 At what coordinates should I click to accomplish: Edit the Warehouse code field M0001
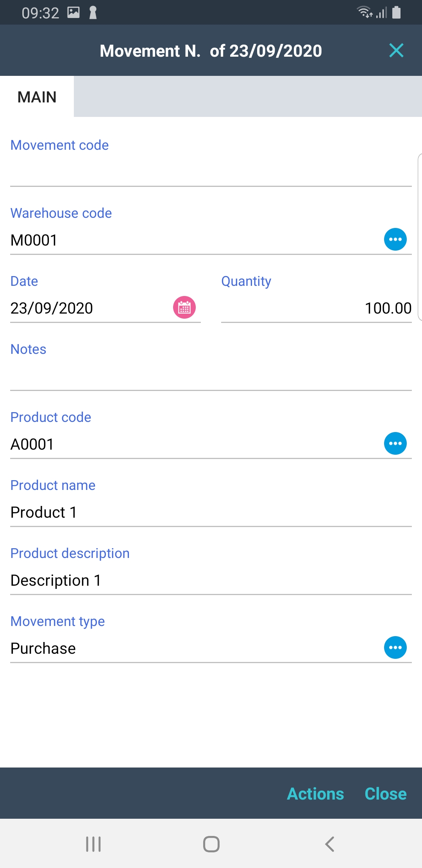(x=191, y=240)
